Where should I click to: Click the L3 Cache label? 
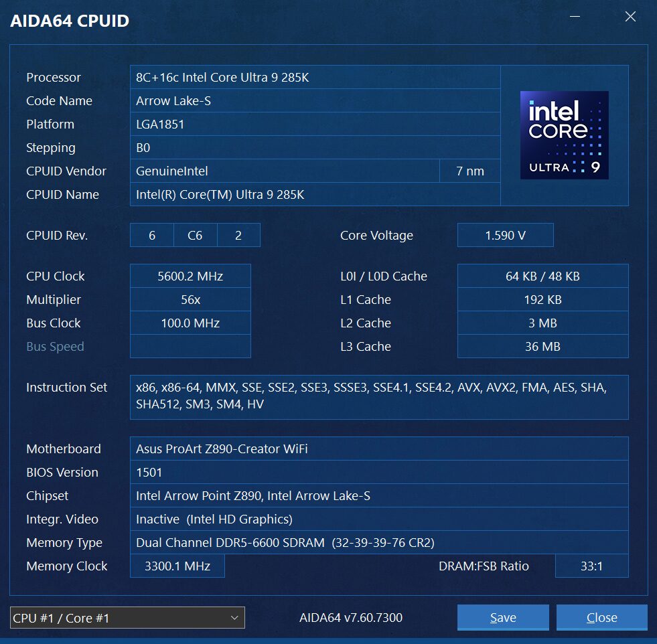click(366, 347)
